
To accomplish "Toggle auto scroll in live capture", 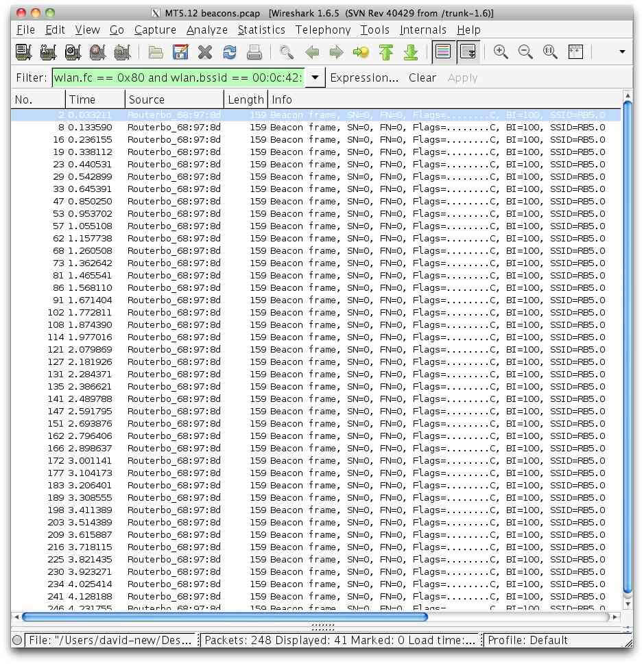I will point(468,51).
